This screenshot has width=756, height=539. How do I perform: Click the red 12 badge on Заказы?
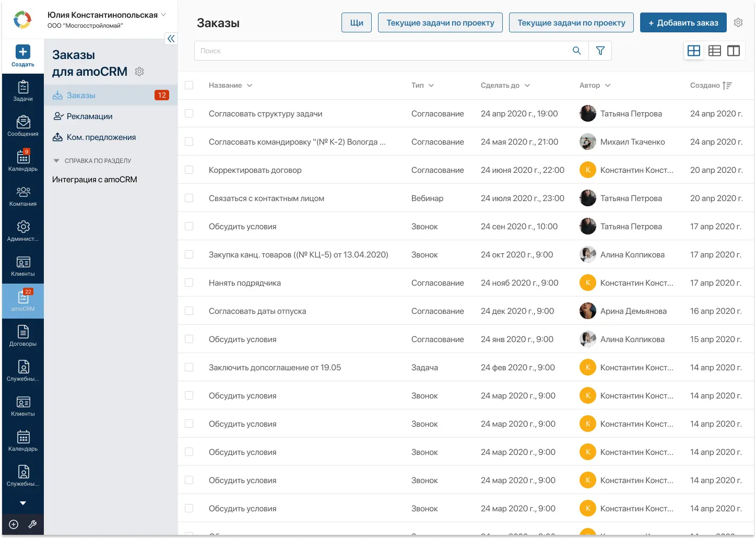[x=162, y=95]
